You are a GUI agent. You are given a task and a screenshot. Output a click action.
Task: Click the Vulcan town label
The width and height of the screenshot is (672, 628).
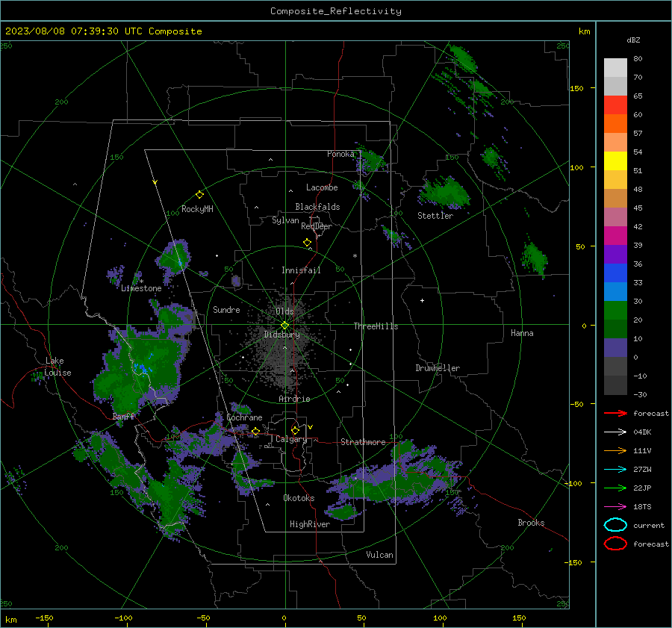[379, 555]
